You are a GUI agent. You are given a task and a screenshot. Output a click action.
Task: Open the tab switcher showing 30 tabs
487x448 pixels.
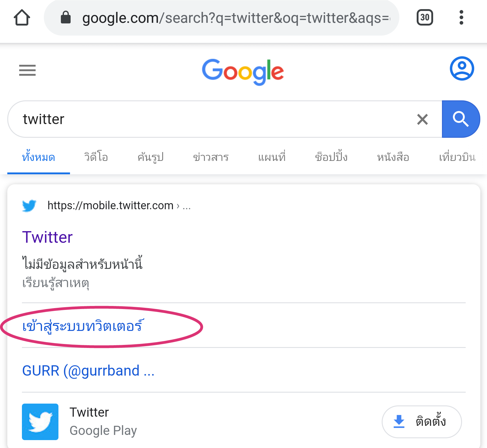[x=425, y=17]
